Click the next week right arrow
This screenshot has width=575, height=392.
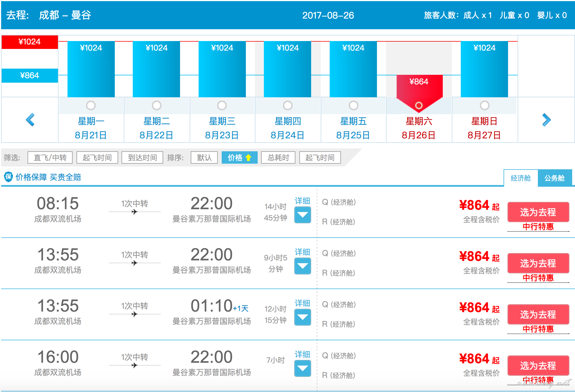click(x=546, y=120)
